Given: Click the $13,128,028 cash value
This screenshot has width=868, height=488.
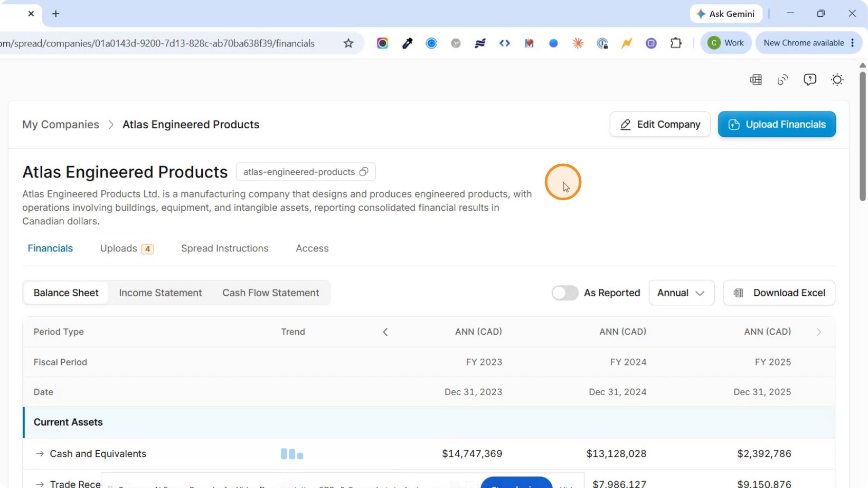Looking at the screenshot, I should [616, 454].
